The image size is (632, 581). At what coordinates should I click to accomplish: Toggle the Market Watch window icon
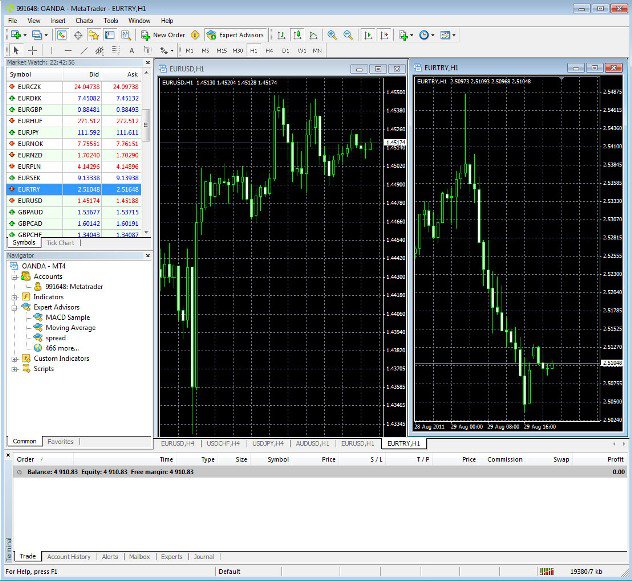point(62,35)
